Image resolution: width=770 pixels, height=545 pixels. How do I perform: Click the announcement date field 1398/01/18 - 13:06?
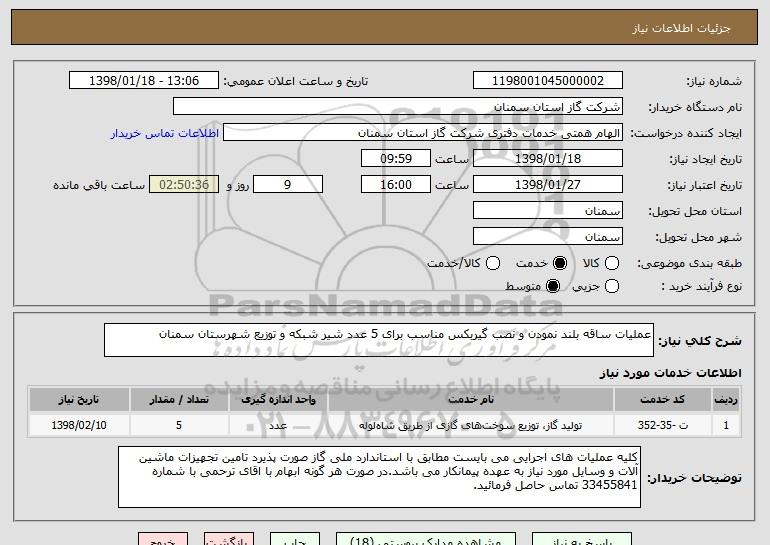pos(144,81)
